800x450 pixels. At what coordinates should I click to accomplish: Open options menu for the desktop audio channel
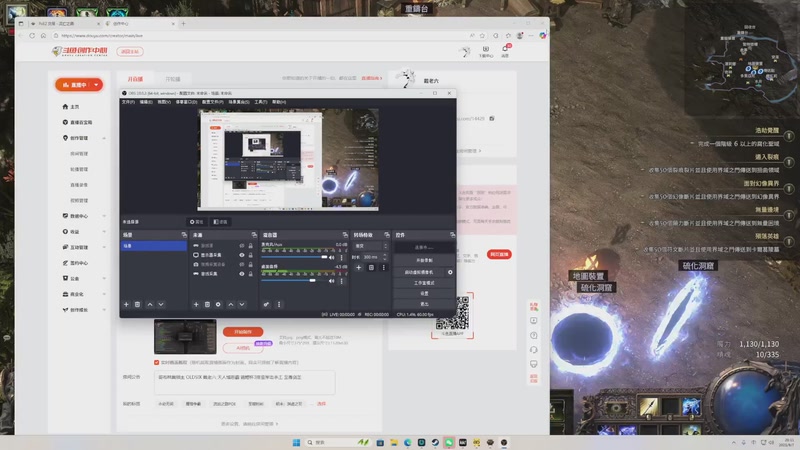(341, 281)
